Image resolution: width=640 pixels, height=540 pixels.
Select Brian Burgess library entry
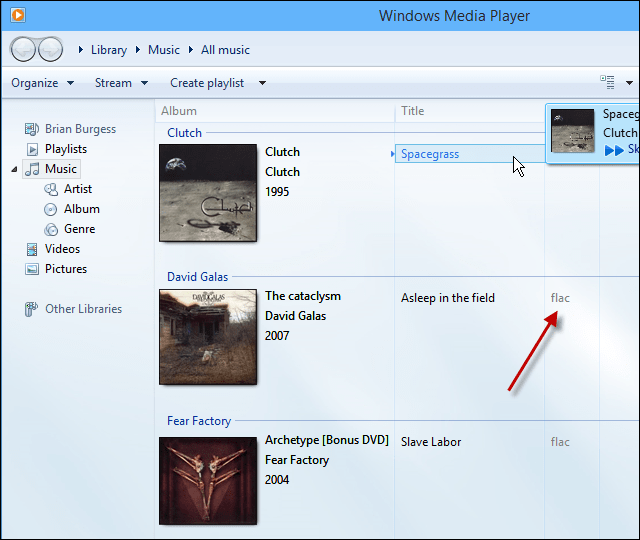[x=80, y=129]
